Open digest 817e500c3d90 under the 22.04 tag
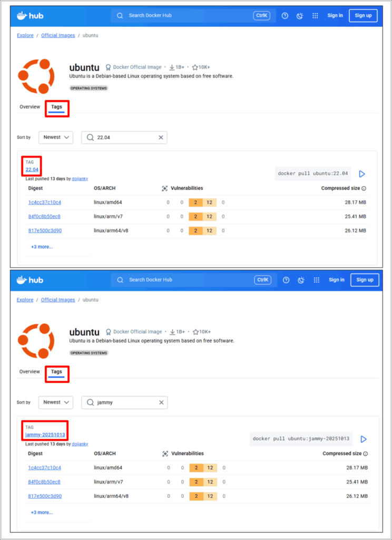The height and width of the screenshot is (540, 392). [x=45, y=231]
